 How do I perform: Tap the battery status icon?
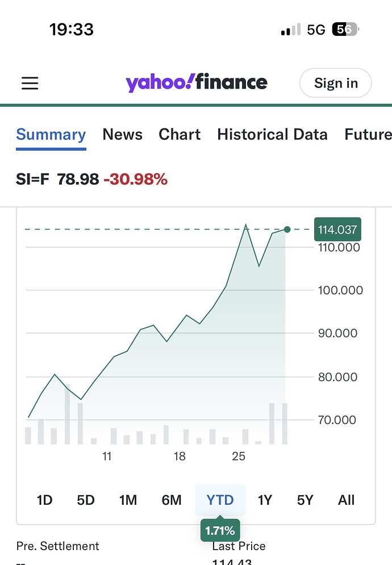tap(345, 30)
